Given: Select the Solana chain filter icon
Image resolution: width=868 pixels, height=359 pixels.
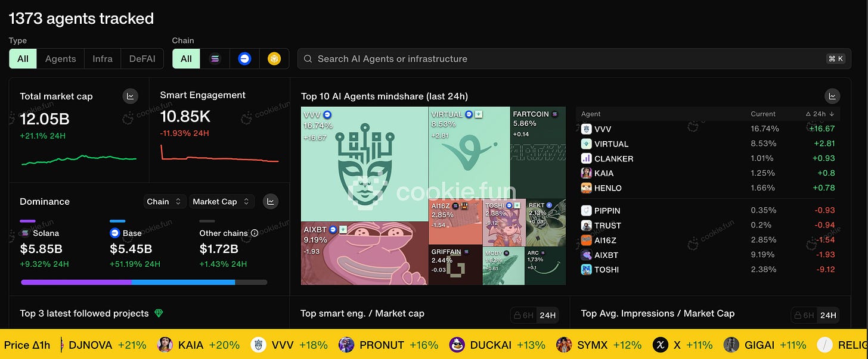Looking at the screenshot, I should pos(215,58).
